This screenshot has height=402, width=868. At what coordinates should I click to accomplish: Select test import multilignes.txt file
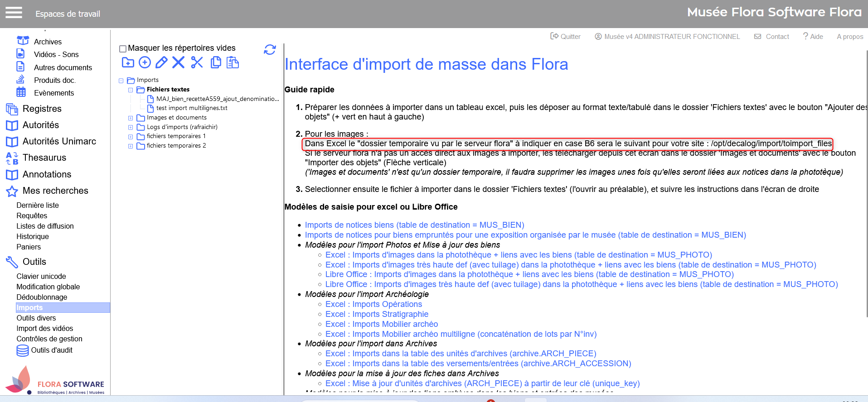192,108
